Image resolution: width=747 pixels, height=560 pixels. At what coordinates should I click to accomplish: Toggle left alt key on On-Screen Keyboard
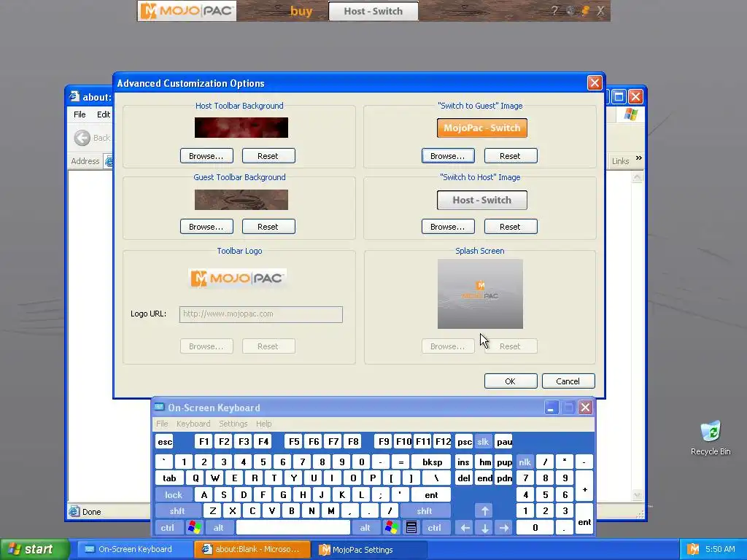[219, 528]
